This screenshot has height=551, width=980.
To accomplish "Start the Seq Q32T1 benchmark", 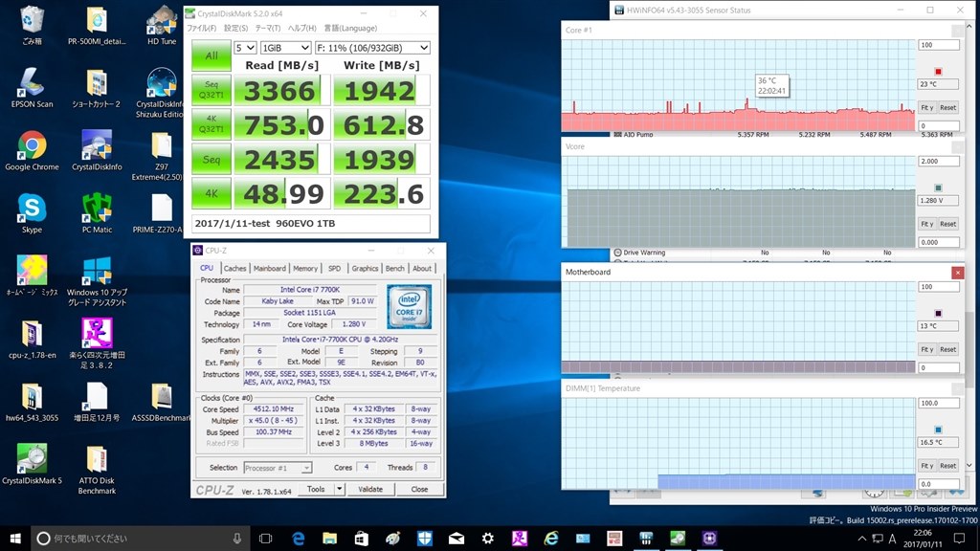I will (x=212, y=90).
